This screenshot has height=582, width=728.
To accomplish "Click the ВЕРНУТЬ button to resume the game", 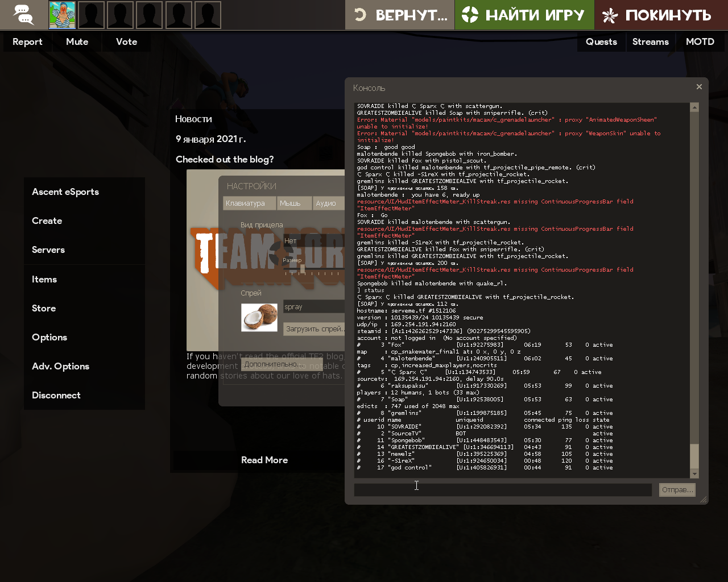I will (x=400, y=15).
